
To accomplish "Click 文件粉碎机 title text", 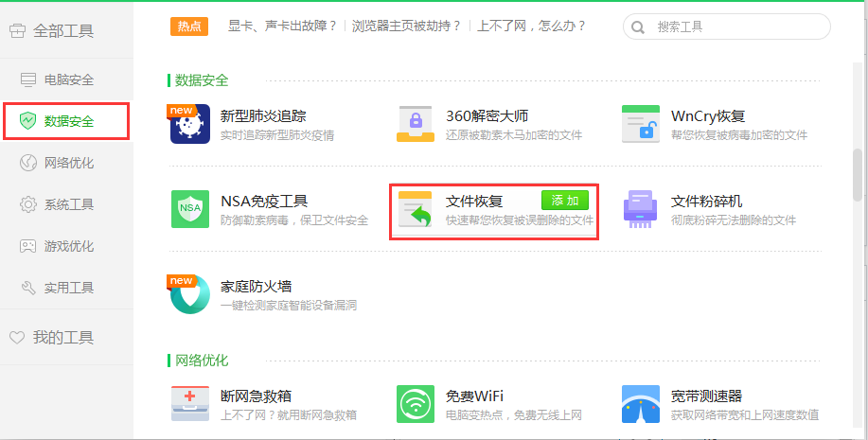I will click(707, 201).
